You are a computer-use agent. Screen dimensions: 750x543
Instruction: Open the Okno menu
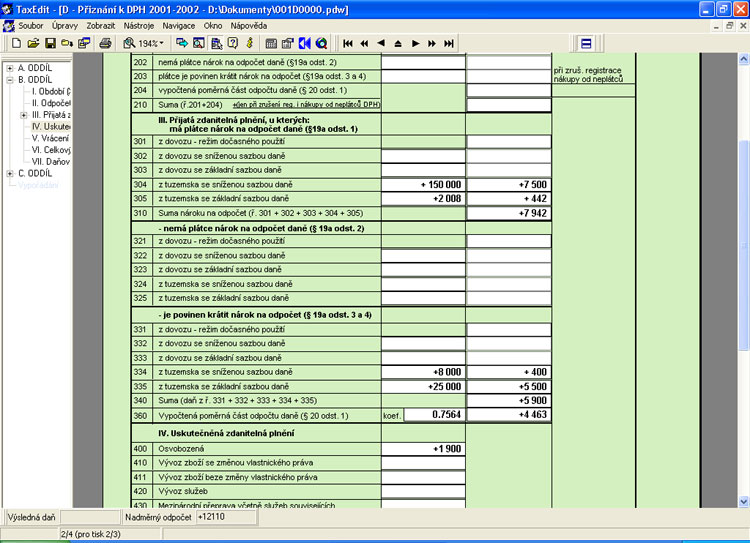pos(212,26)
